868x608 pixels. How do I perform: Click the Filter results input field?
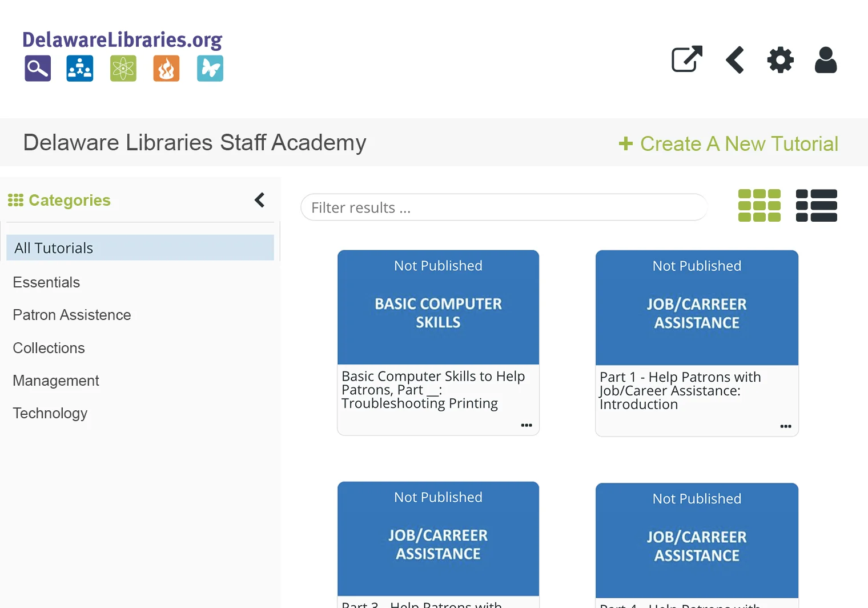tap(504, 207)
